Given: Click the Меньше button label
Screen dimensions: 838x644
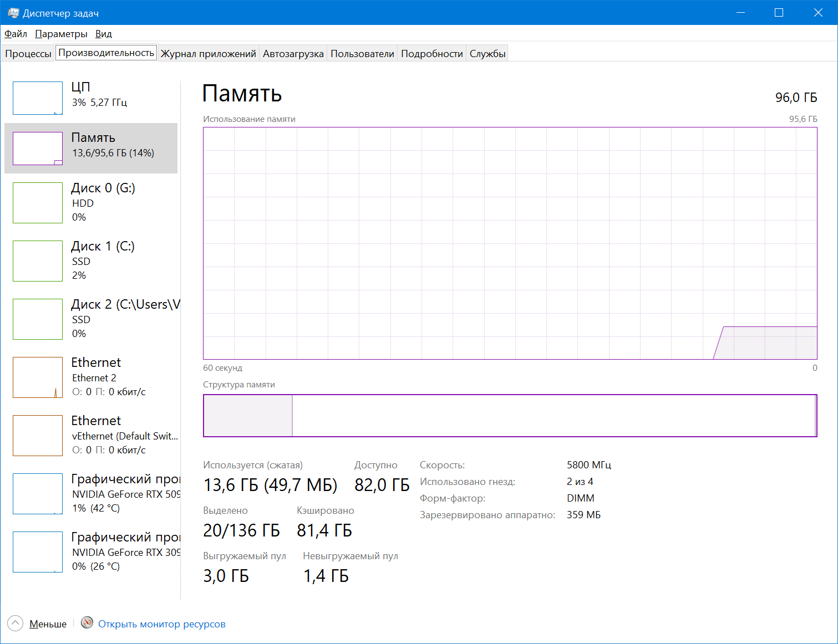Looking at the screenshot, I should point(48,624).
